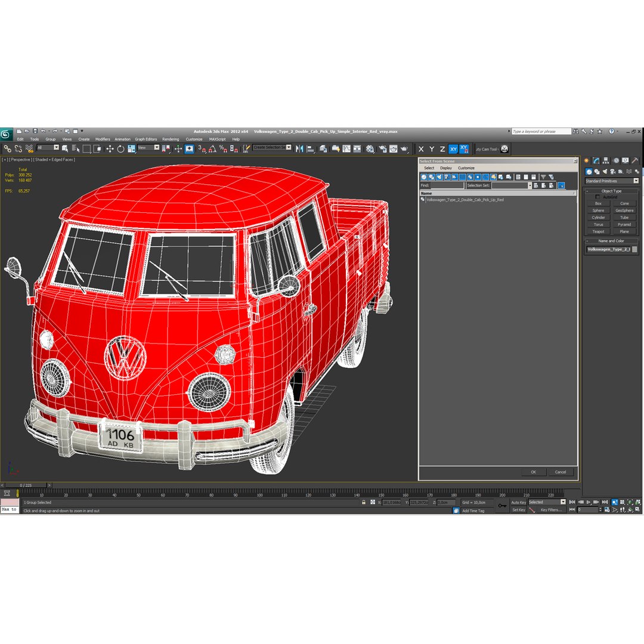Open the Modify command panel tab
Image resolution: width=644 pixels, height=644 pixels.
[596, 160]
